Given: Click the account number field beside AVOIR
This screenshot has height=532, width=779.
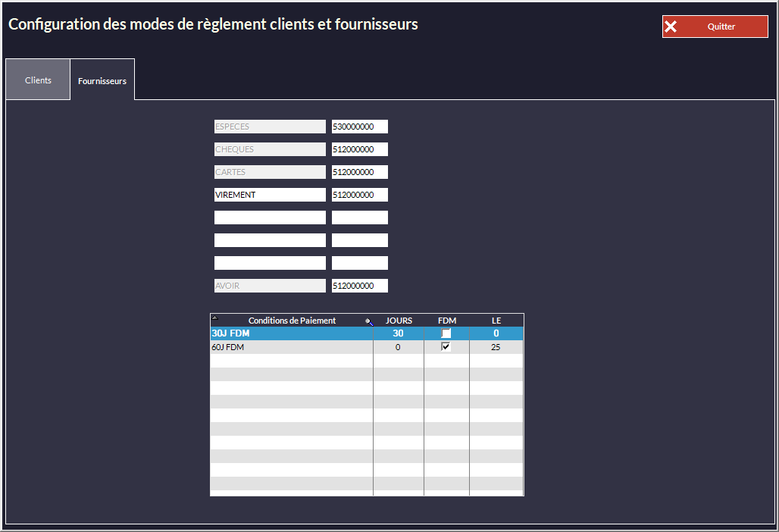Looking at the screenshot, I should [x=360, y=286].
